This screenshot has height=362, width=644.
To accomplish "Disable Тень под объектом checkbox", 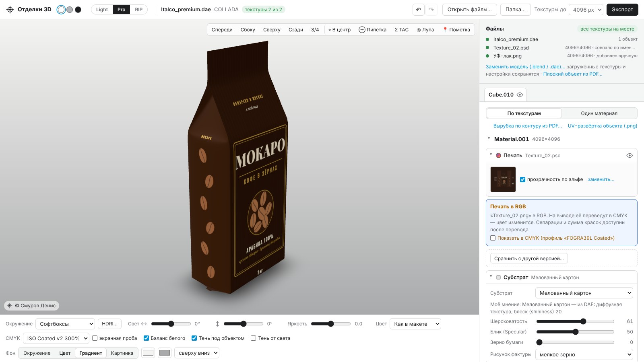I will 194,338.
